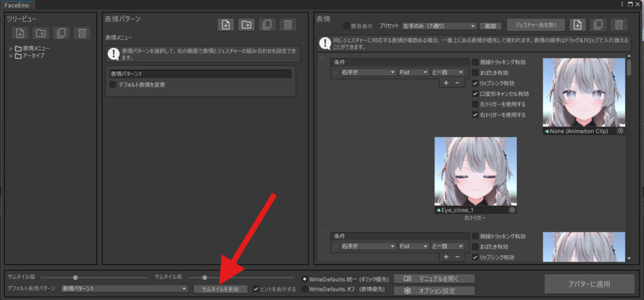The height and width of the screenshot is (300, 644).
Task: Click the サムネイル幅 slider handle
Action: [75, 277]
